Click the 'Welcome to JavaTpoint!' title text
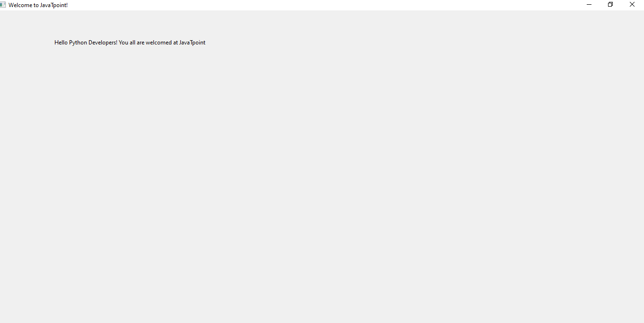The width and height of the screenshot is (644, 323). point(38,5)
